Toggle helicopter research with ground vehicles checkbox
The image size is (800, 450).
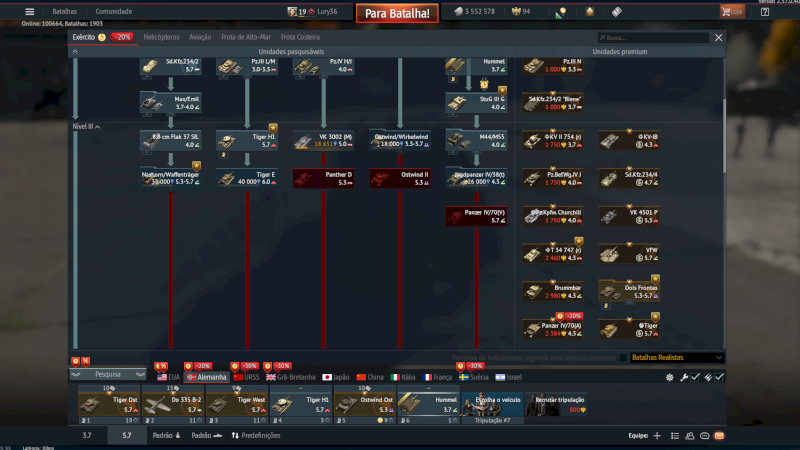pyautogui.click(x=623, y=358)
